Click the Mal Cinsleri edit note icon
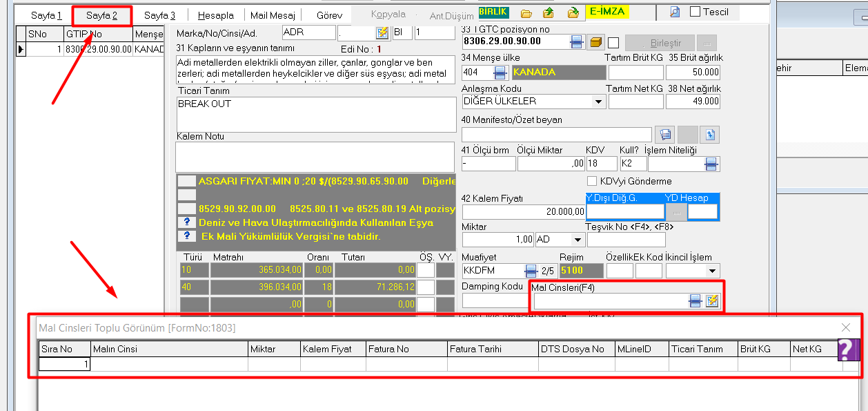 [x=712, y=301]
